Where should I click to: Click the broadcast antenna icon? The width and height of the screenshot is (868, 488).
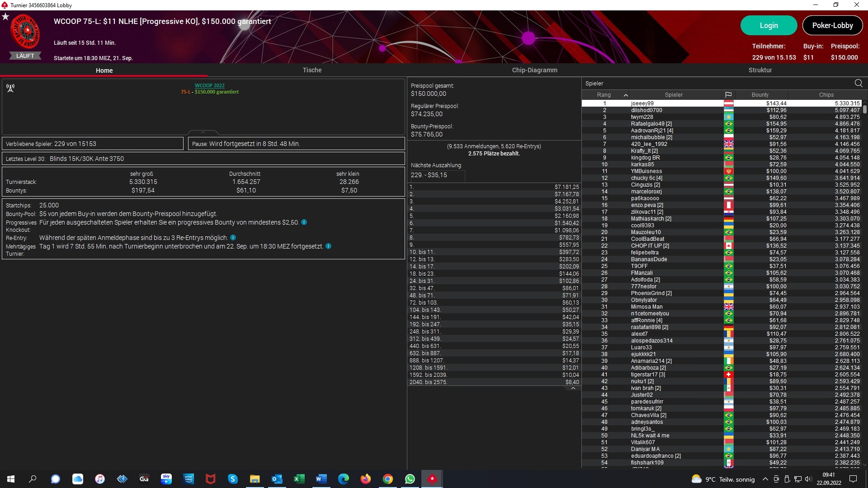10,88
